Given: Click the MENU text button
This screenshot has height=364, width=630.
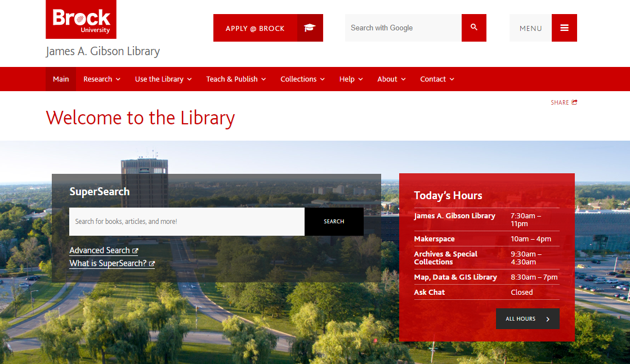Looking at the screenshot, I should point(530,28).
